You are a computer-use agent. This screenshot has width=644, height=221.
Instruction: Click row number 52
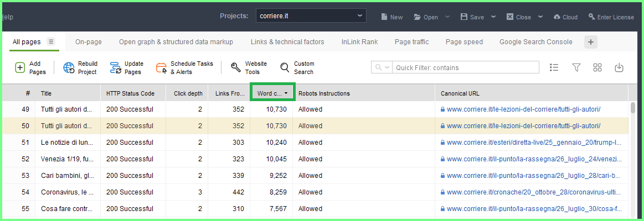tap(25, 159)
